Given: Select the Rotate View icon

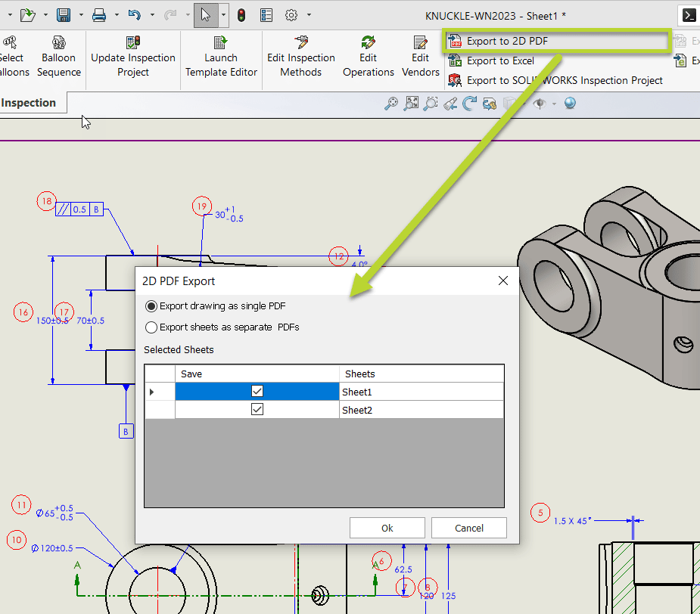Looking at the screenshot, I should pyautogui.click(x=469, y=103).
